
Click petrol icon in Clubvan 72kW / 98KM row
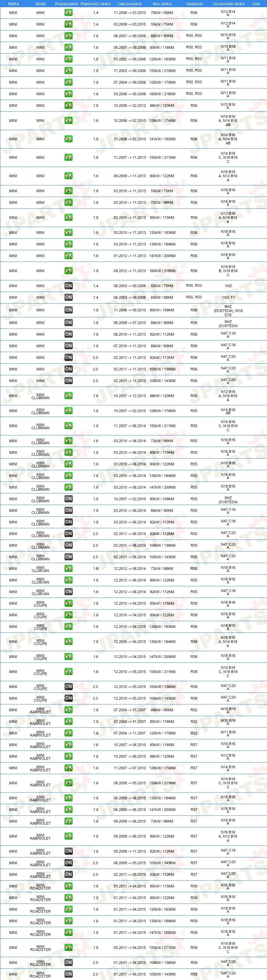coord(69,569)
